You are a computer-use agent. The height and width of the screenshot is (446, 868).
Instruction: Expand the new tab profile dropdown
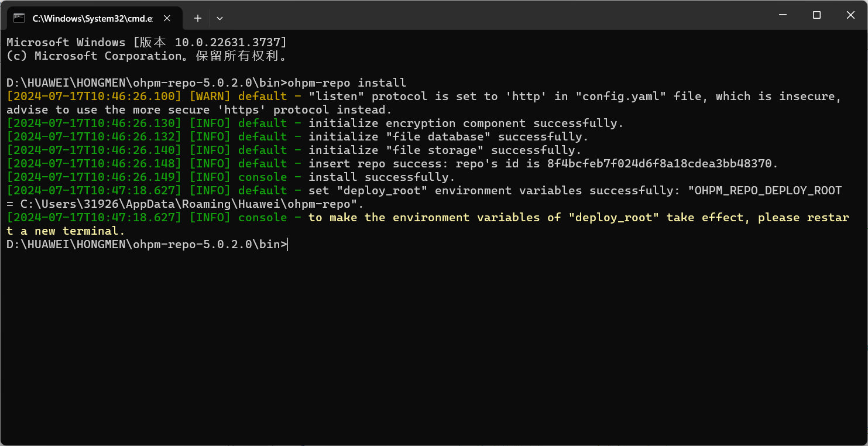tap(219, 18)
